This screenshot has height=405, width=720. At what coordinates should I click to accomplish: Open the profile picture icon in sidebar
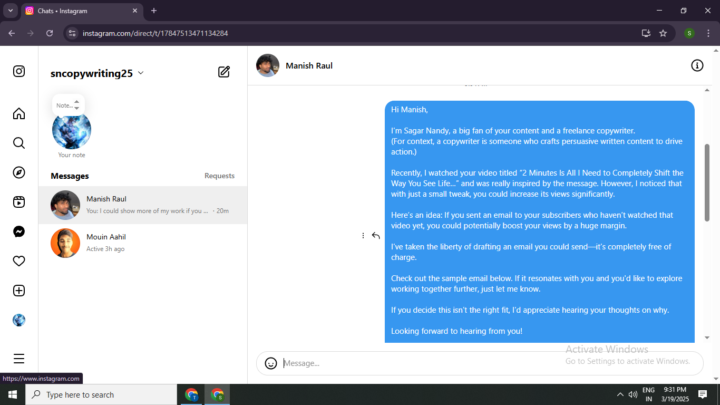pos(19,320)
